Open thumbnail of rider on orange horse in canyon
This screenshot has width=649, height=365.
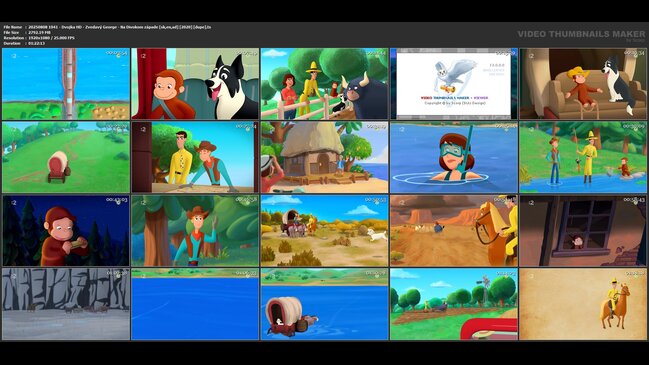click(454, 231)
